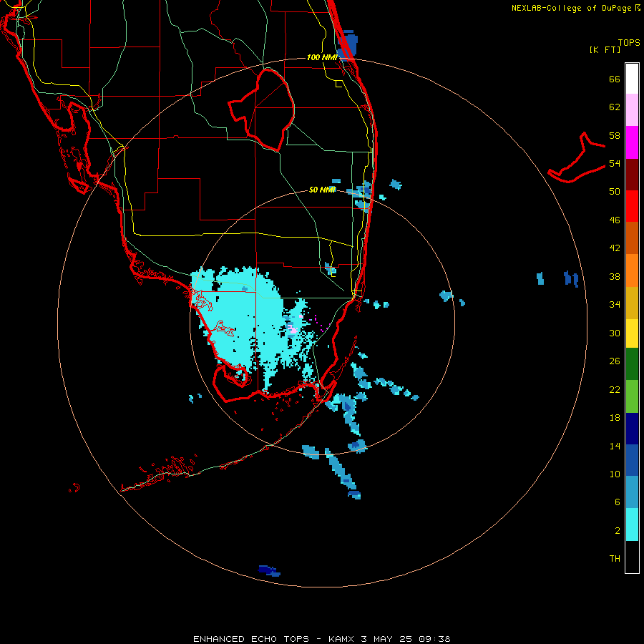
Task: Click the navy blue legend swatch
Action: coord(632,429)
